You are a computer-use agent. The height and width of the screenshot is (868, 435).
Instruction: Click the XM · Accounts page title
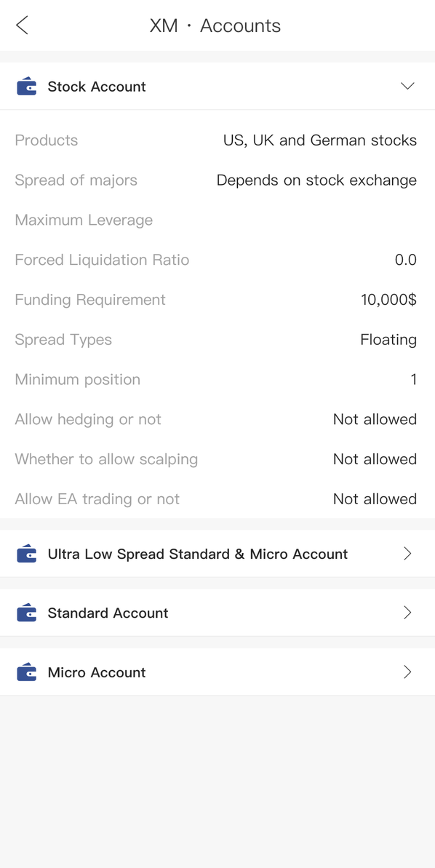tap(215, 25)
